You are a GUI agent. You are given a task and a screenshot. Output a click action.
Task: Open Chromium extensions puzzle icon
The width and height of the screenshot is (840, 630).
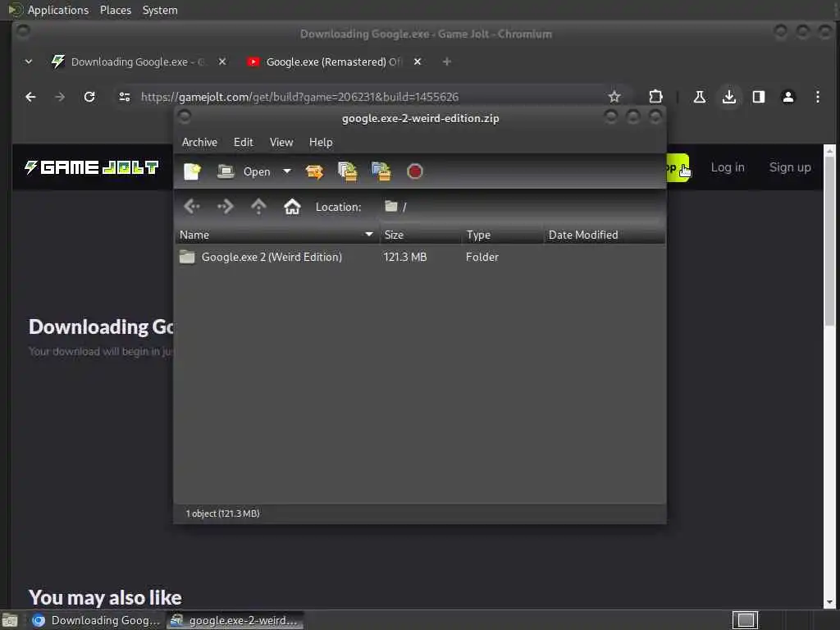[655, 97]
